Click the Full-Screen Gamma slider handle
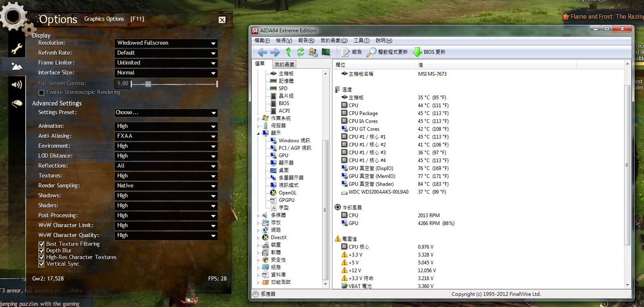644x307 pixels. (x=148, y=84)
